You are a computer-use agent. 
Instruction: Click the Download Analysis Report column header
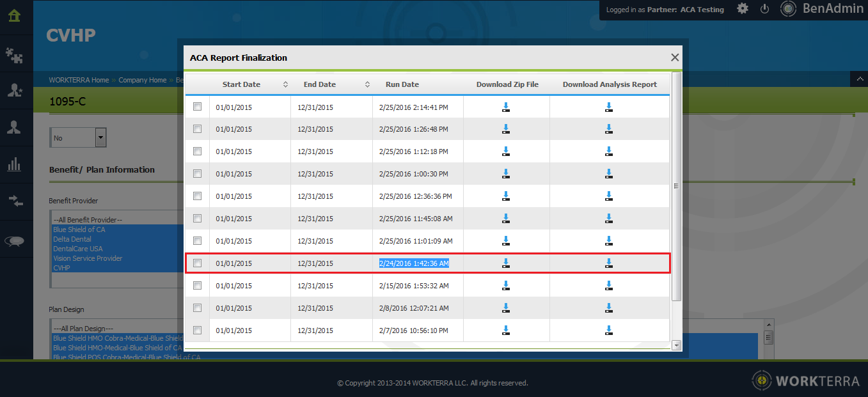[x=609, y=84]
